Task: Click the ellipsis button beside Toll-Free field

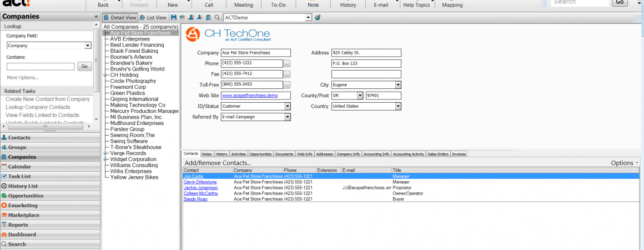Action: pos(287,85)
